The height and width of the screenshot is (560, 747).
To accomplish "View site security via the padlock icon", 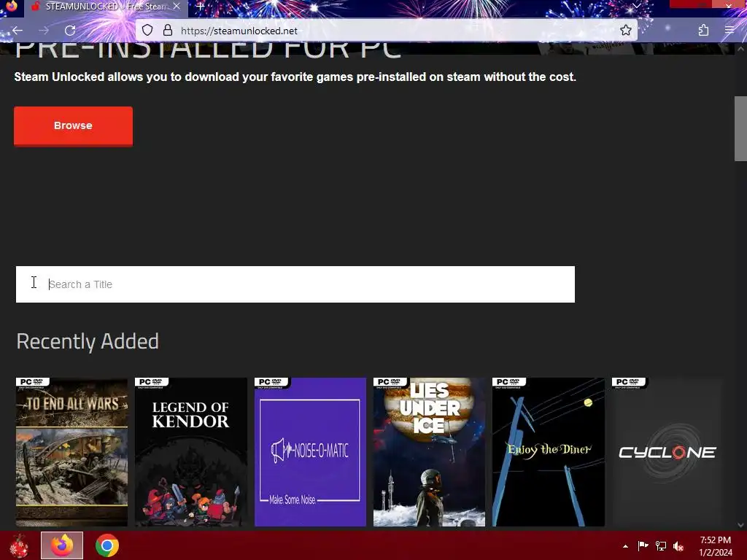I will click(168, 31).
